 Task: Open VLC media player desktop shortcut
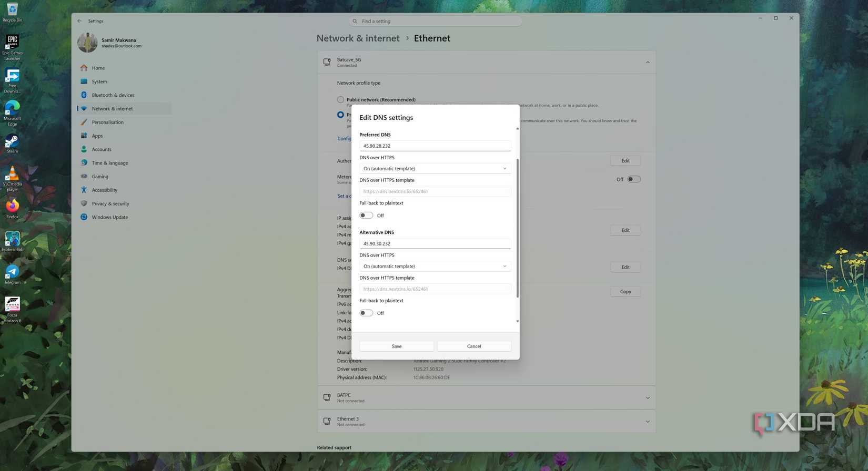12,179
